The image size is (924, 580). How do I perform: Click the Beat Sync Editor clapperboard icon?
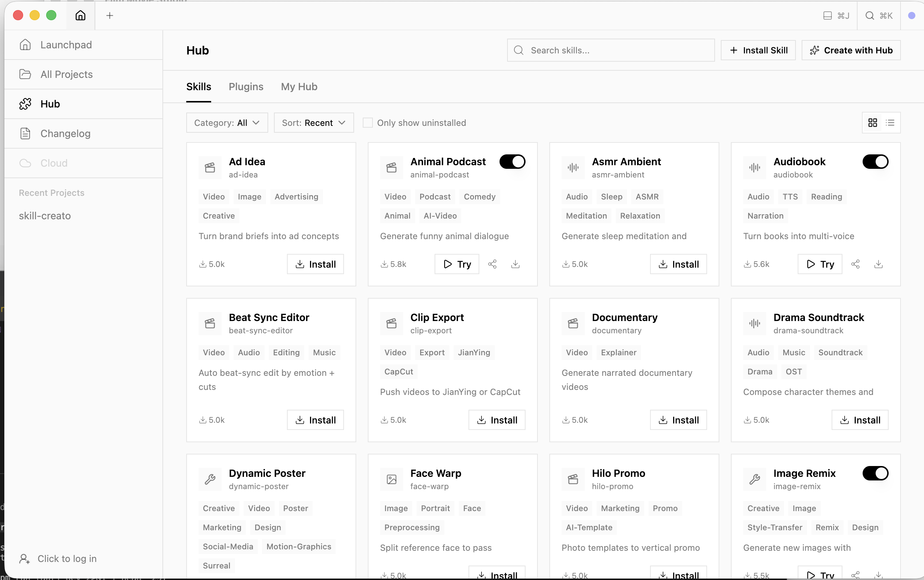tap(210, 324)
